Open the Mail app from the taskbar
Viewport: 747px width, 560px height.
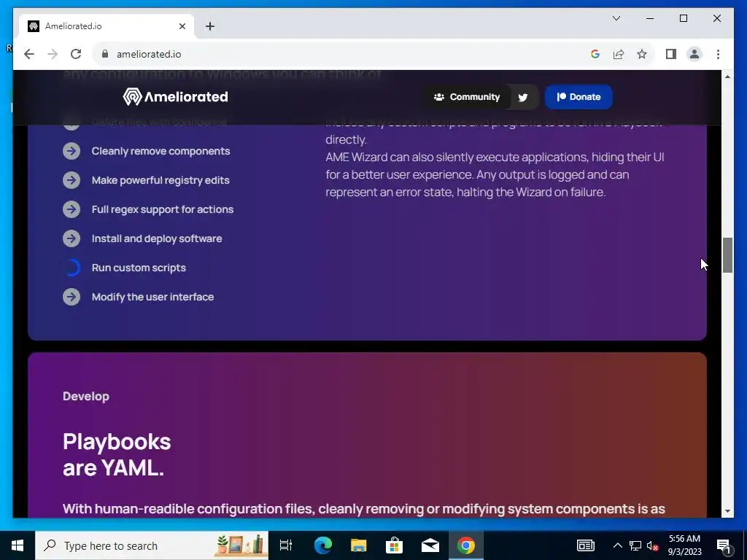click(x=430, y=545)
